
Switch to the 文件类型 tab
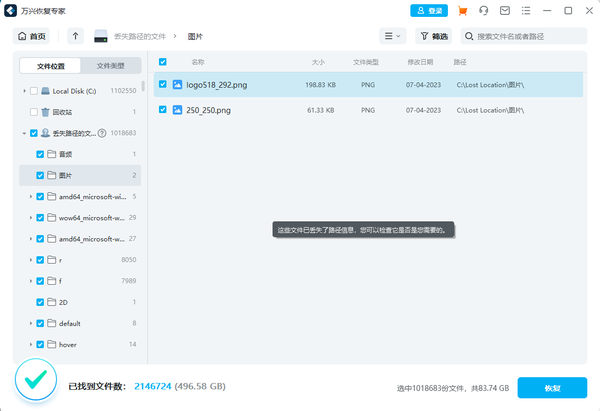pos(110,65)
